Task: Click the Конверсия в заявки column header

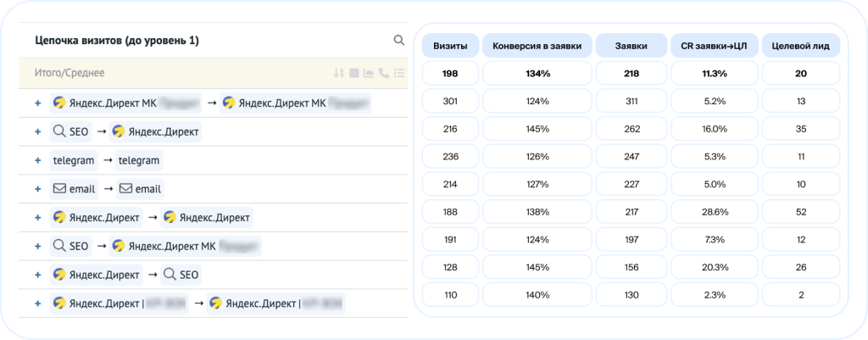Action: pos(537,45)
